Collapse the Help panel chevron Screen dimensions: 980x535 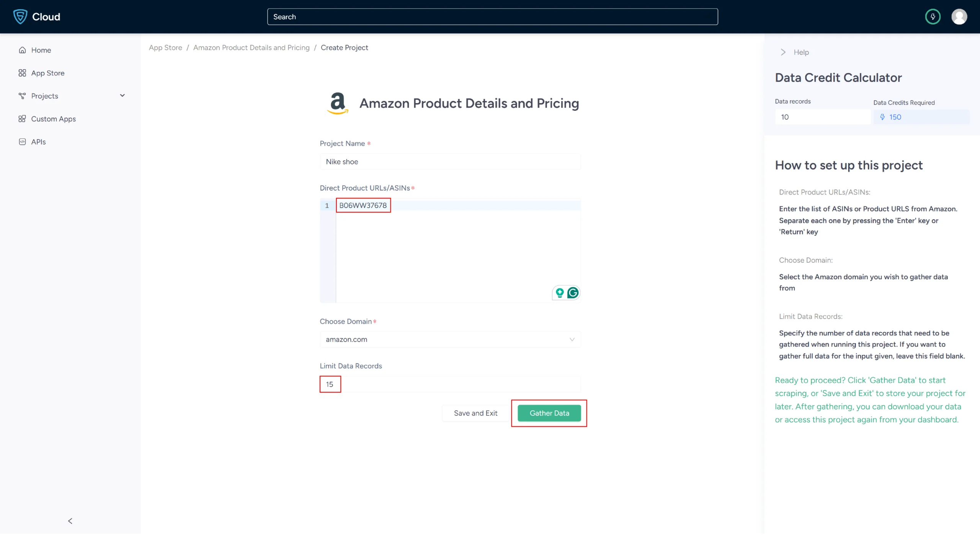coord(783,52)
